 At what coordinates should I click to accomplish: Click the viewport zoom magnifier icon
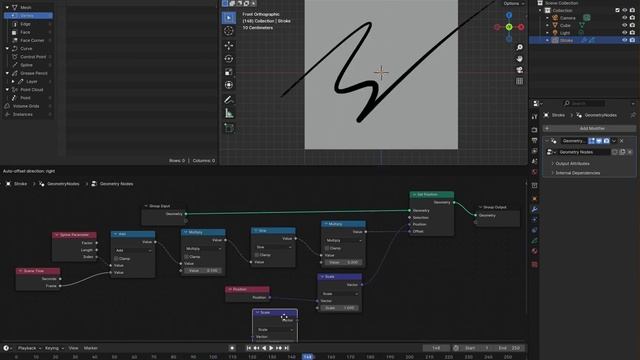(x=520, y=48)
